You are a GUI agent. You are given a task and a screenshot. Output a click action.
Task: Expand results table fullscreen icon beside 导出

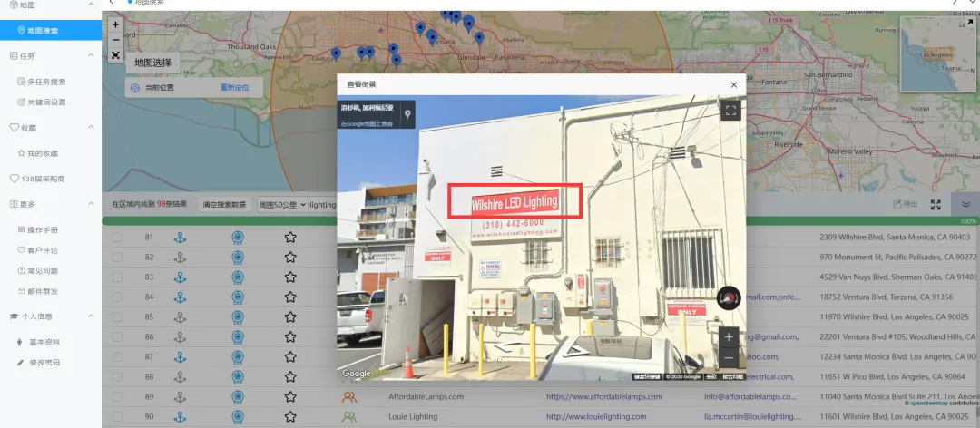(936, 204)
